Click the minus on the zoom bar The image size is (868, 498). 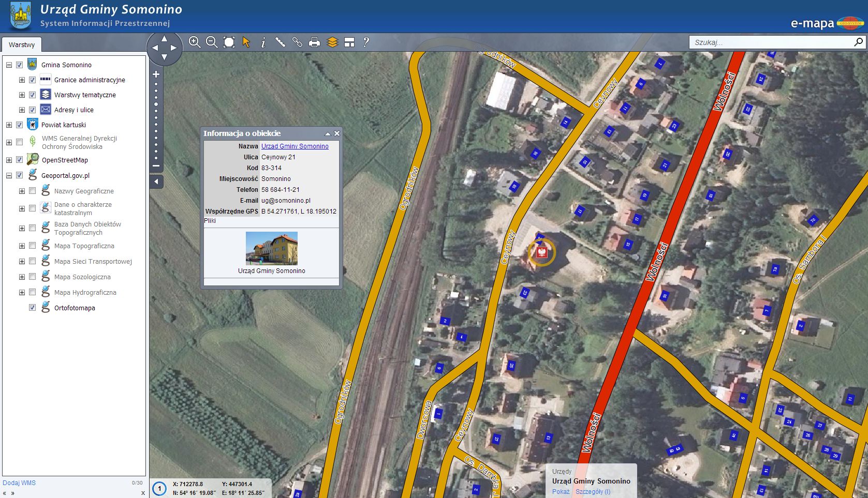(156, 166)
